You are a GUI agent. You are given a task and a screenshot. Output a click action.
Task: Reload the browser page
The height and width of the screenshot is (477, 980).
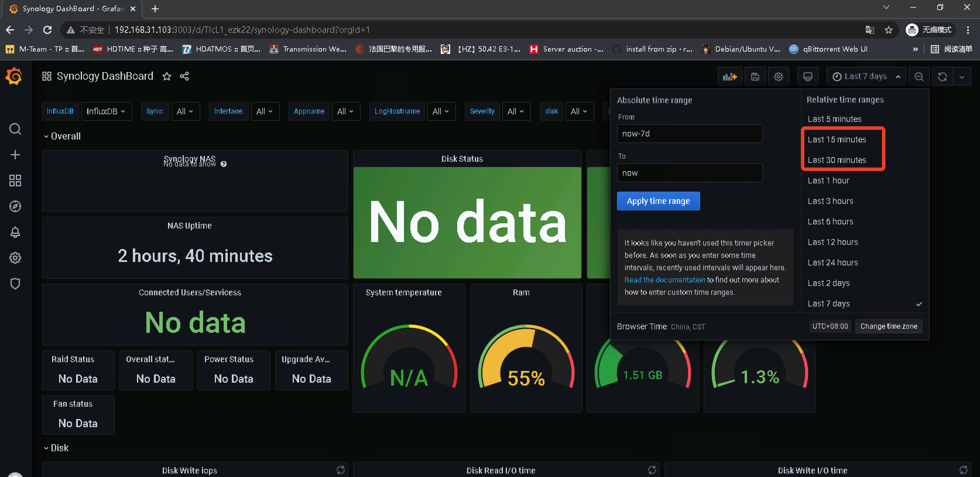[x=47, y=30]
